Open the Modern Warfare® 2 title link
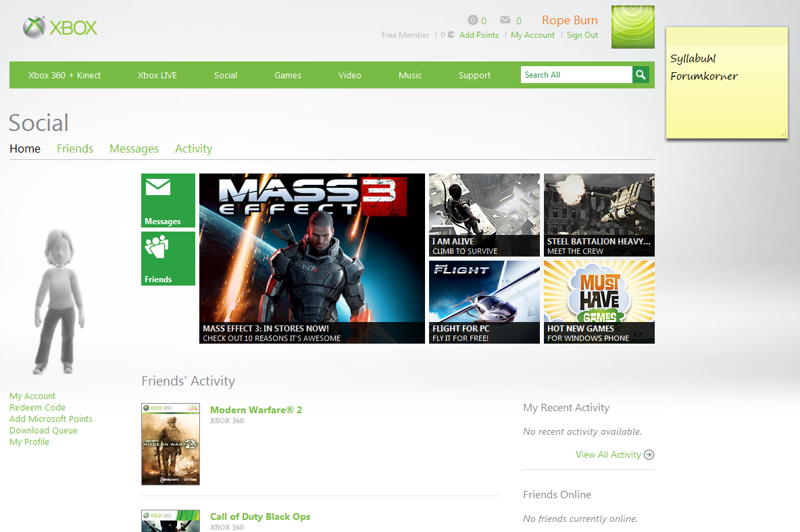Screen dimensions: 800x532 [x=256, y=410]
